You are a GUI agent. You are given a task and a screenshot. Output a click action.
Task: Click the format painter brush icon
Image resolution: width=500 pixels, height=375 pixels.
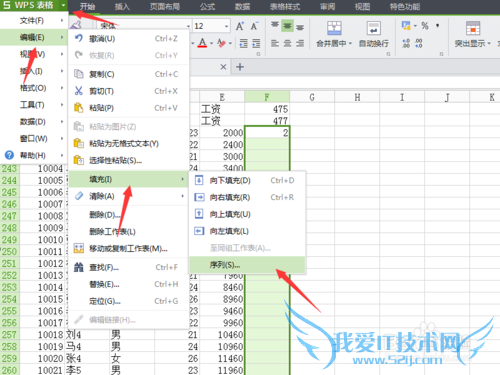point(76,25)
